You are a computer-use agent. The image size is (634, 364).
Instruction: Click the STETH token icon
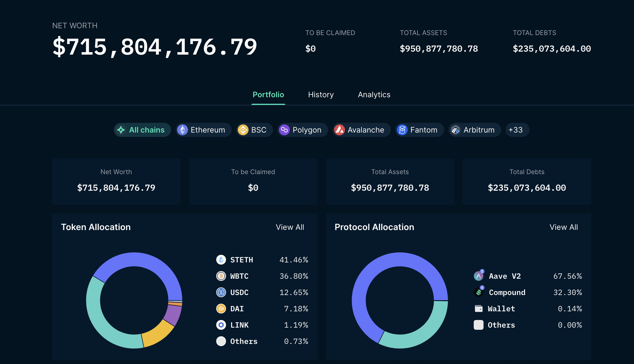[221, 260]
